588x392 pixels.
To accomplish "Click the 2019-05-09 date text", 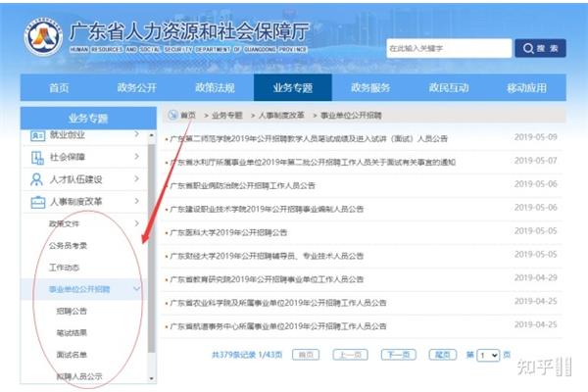I will [535, 137].
